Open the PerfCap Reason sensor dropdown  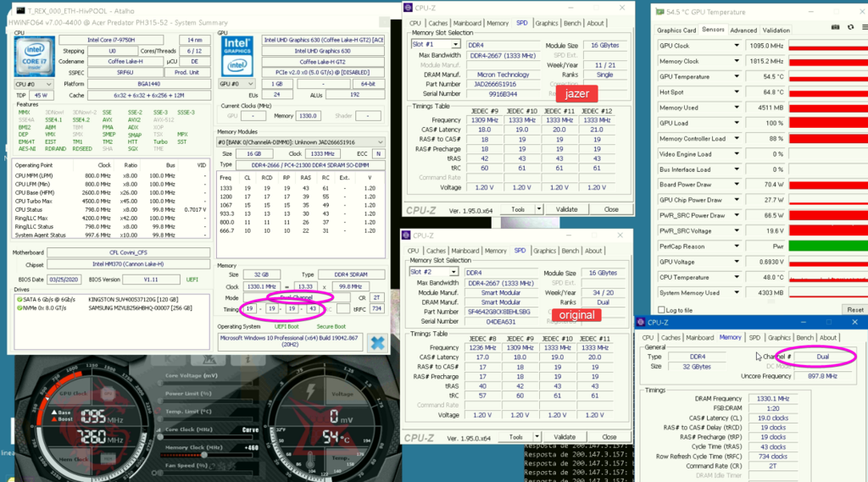click(737, 247)
